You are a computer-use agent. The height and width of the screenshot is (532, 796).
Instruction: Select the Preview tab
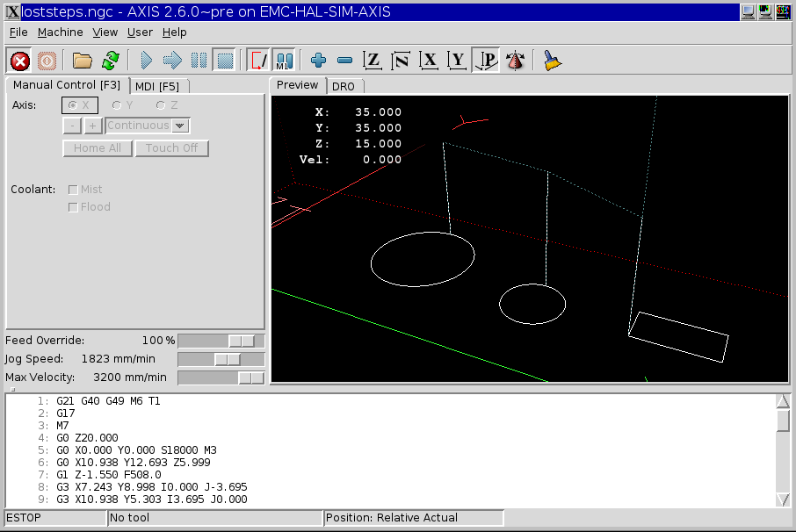[x=298, y=85]
